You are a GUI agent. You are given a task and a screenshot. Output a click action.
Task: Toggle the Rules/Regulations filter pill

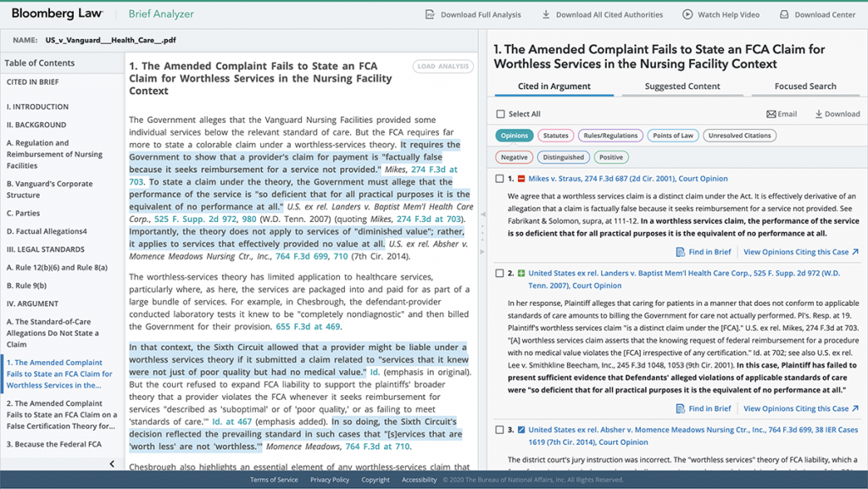610,136
